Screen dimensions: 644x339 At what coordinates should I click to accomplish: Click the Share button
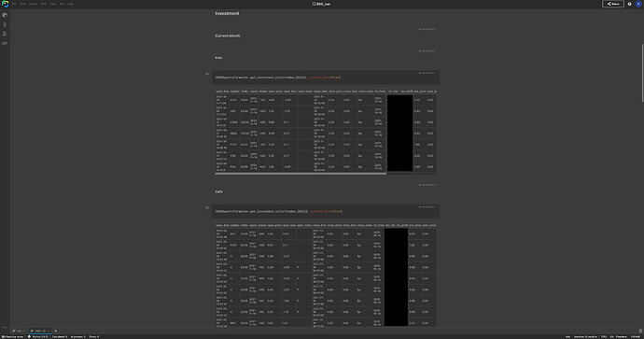613,4
